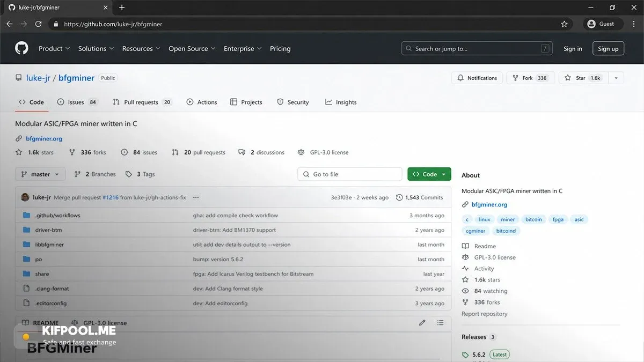Image resolution: width=644 pixels, height=362 pixels.
Task: Open GPL-3.0 license in the stats row
Action: click(323, 152)
